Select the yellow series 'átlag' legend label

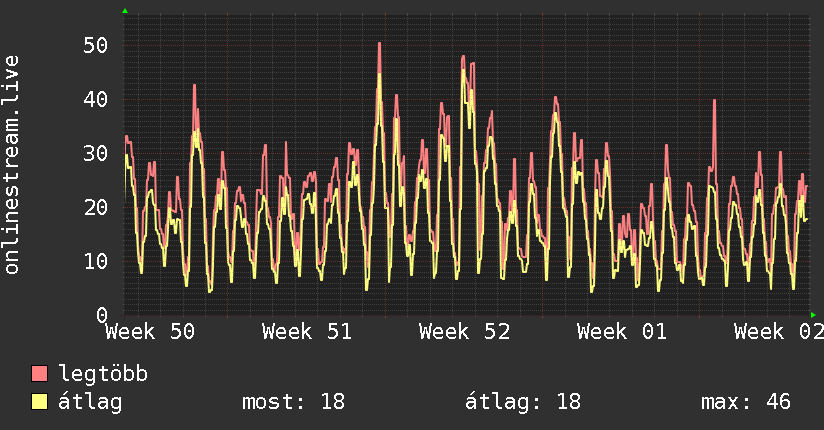(90, 402)
